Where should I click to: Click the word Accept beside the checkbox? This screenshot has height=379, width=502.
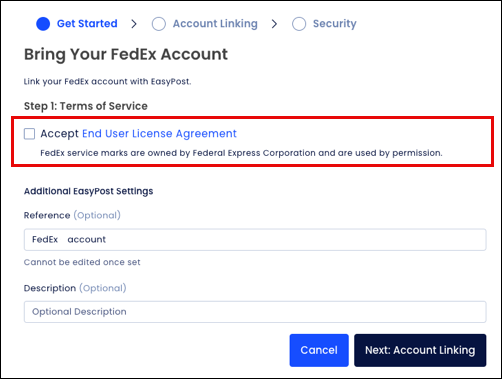[59, 134]
